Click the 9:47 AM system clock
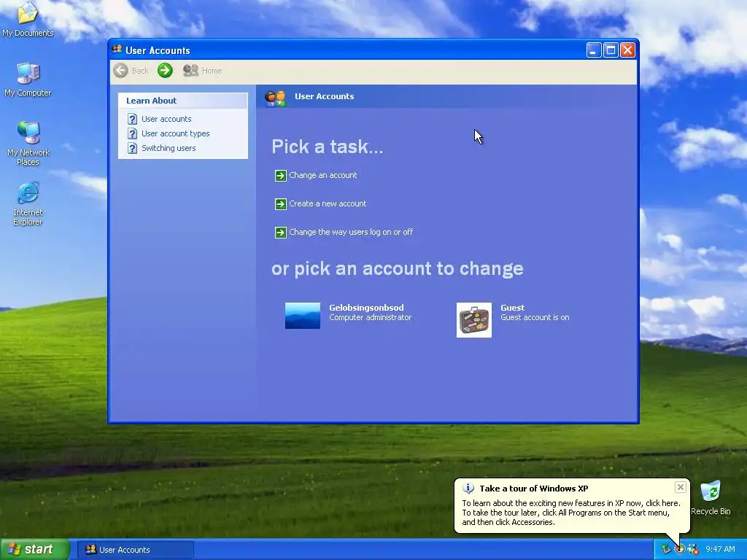747x560 pixels. [x=720, y=550]
